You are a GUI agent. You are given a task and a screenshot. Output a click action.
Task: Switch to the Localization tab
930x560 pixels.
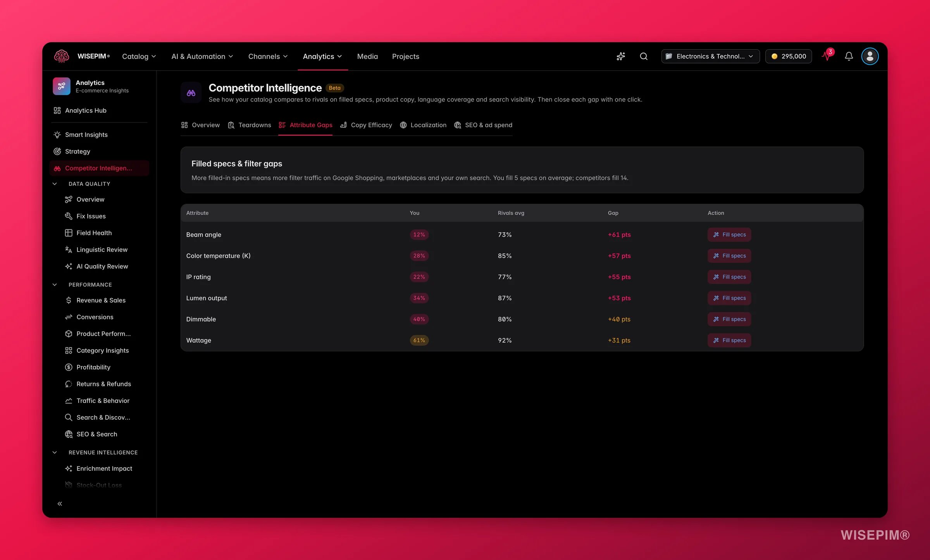coord(423,125)
